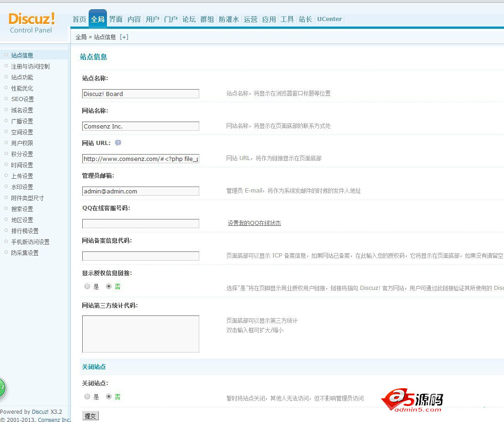The width and height of the screenshot is (504, 422).
Task: Switch to the 论坛 tab
Action: click(189, 19)
